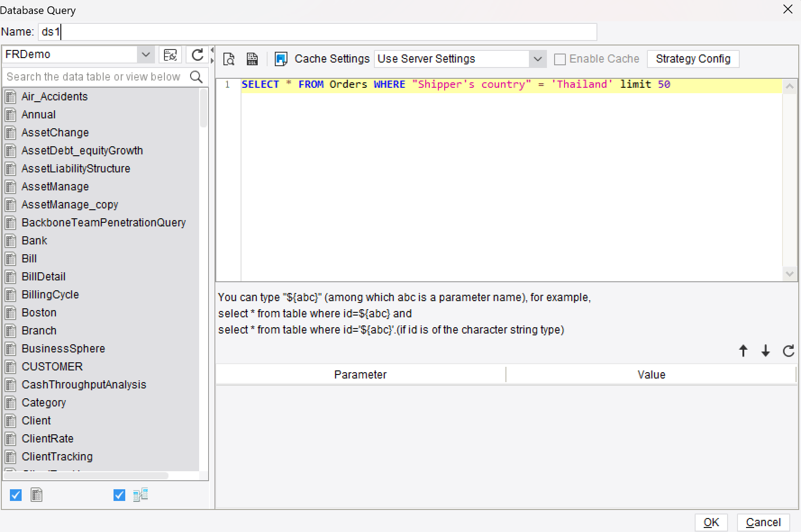This screenshot has width=801, height=532.
Task: Uncheck the data tables filter checkbox
Action: [x=15, y=495]
